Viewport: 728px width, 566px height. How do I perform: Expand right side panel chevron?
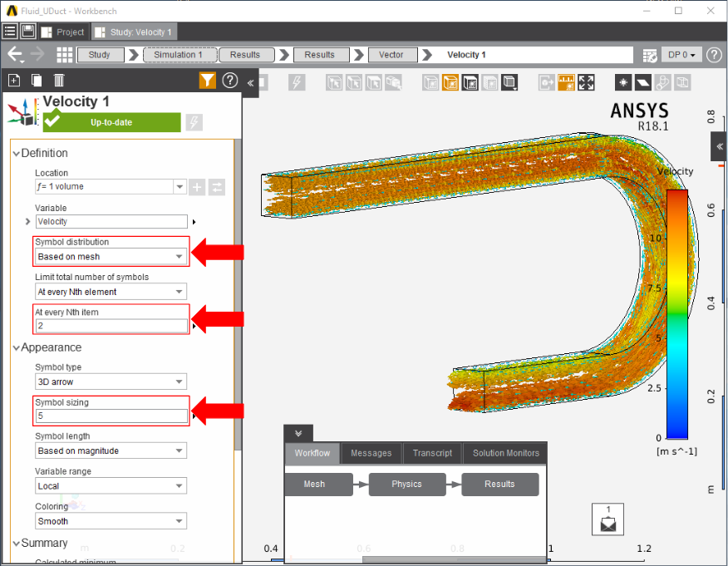(719, 147)
